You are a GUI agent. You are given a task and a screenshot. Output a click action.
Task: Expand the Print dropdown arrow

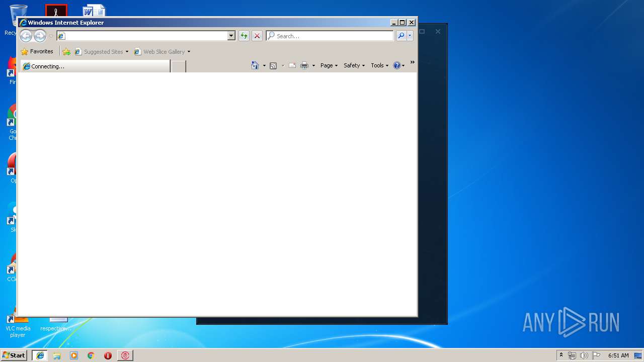[x=313, y=65]
